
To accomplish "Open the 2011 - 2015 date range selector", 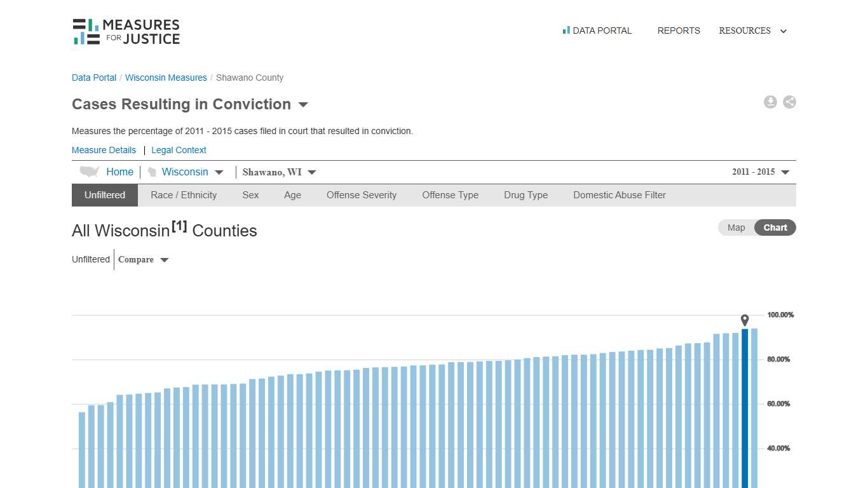I will [760, 172].
